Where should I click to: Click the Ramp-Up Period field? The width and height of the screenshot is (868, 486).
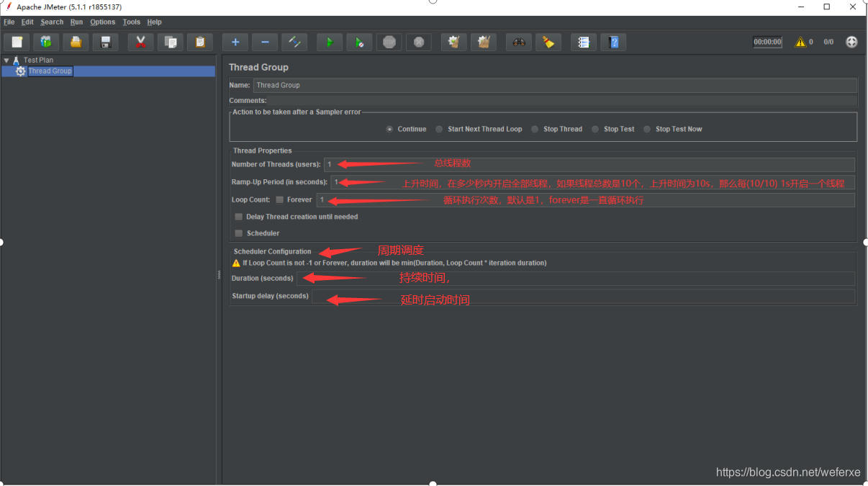click(x=592, y=182)
